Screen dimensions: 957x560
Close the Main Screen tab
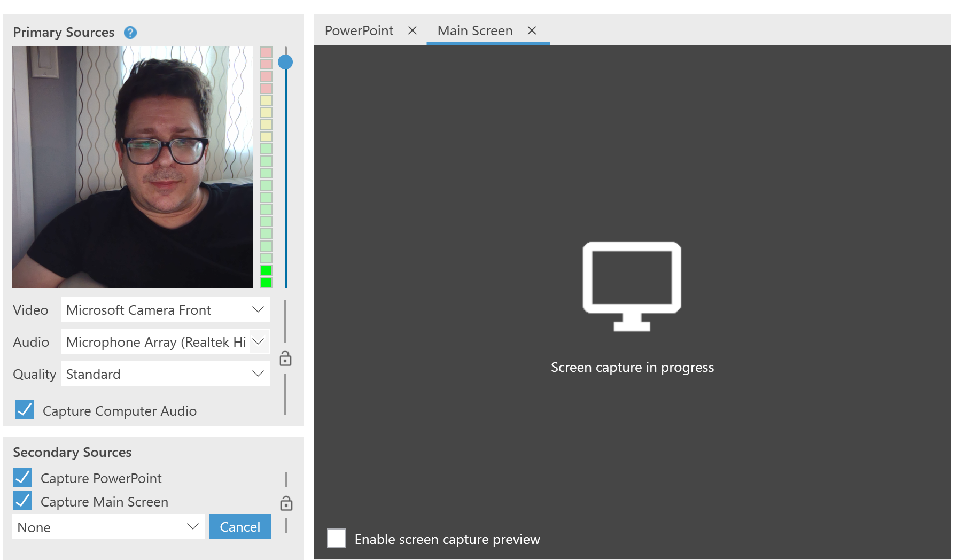532,30
